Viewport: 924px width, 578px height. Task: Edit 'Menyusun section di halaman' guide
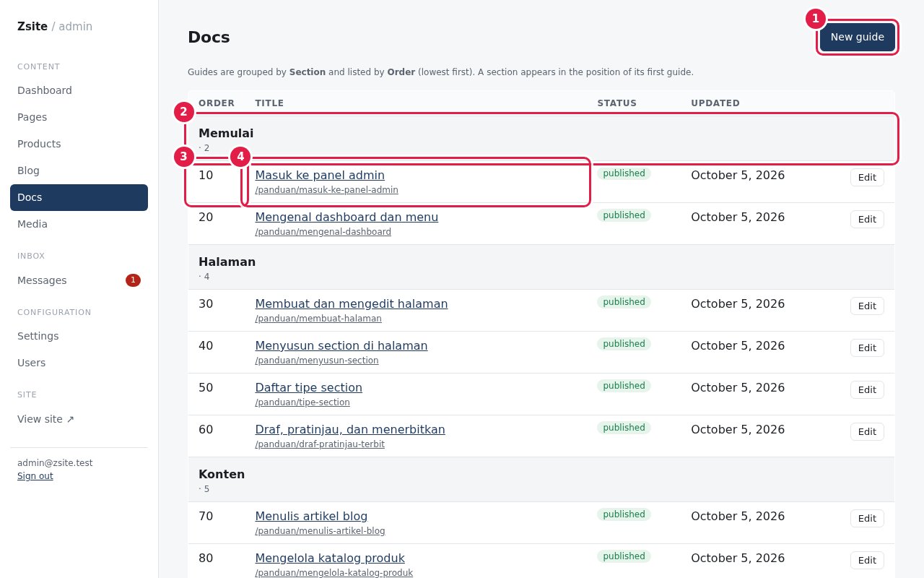coord(867,348)
